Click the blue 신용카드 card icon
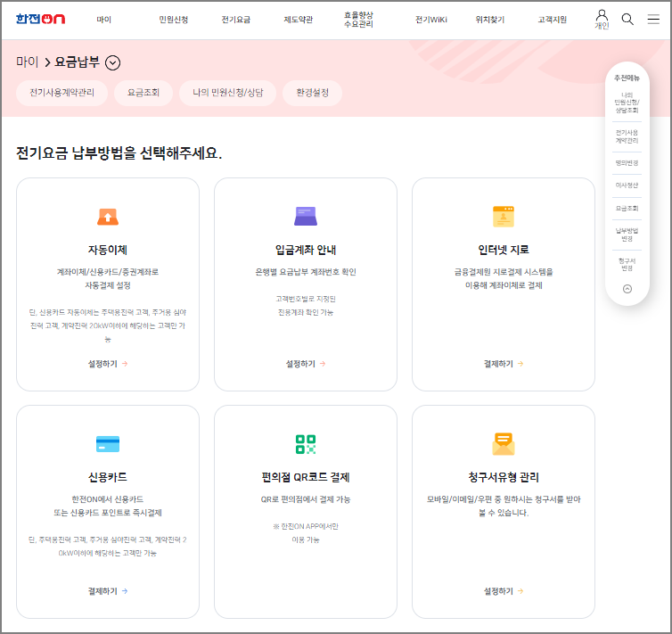The width and height of the screenshot is (672, 634). coord(108,444)
